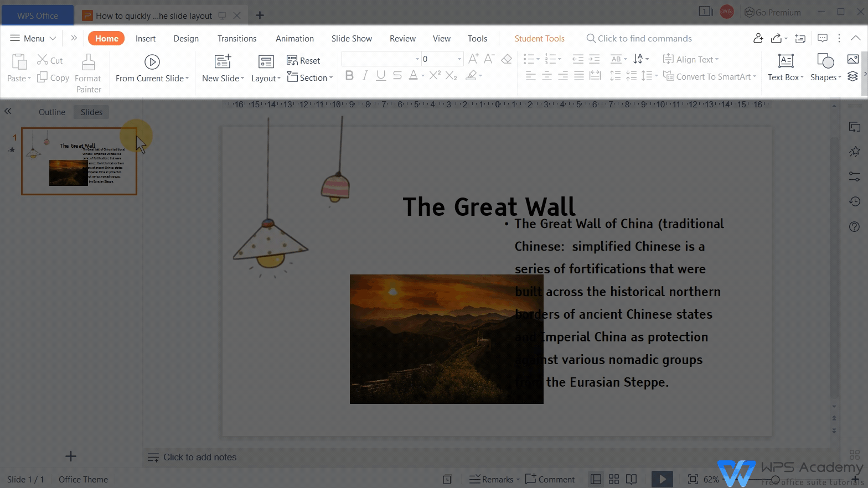This screenshot has width=868, height=488.
Task: Click the Shapes icon
Action: (825, 61)
